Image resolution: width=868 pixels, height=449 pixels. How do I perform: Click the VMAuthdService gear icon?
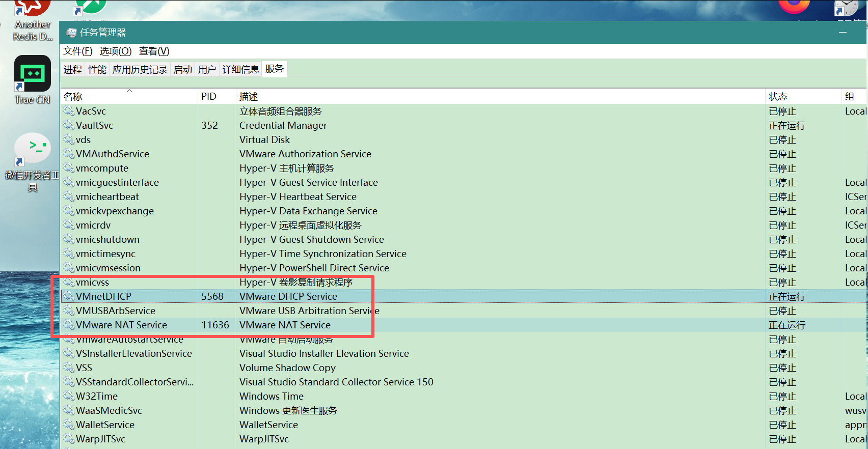pyautogui.click(x=69, y=154)
